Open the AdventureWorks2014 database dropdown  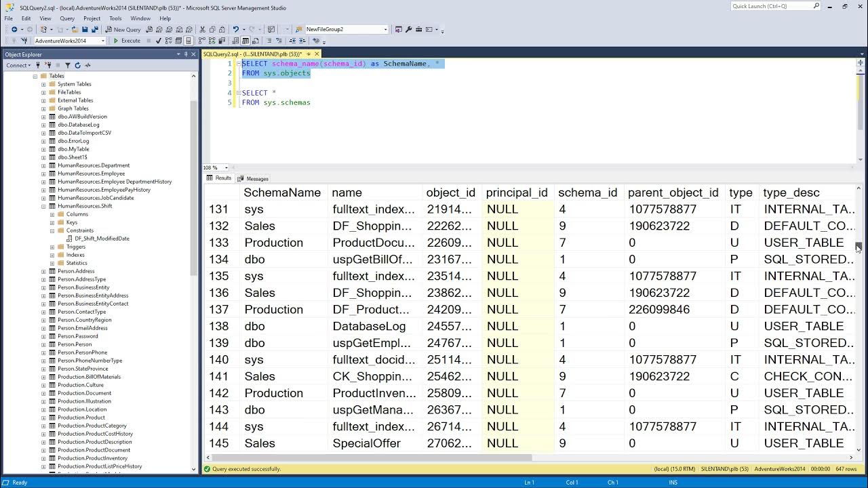pos(103,41)
